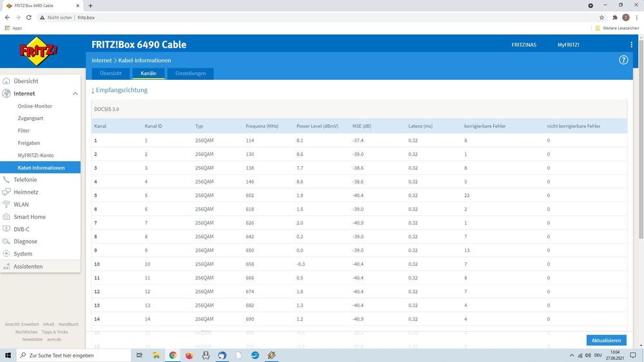Viewport: 644px width, 362px height.
Task: Open the Handbuch footer link
Action: coord(68,324)
